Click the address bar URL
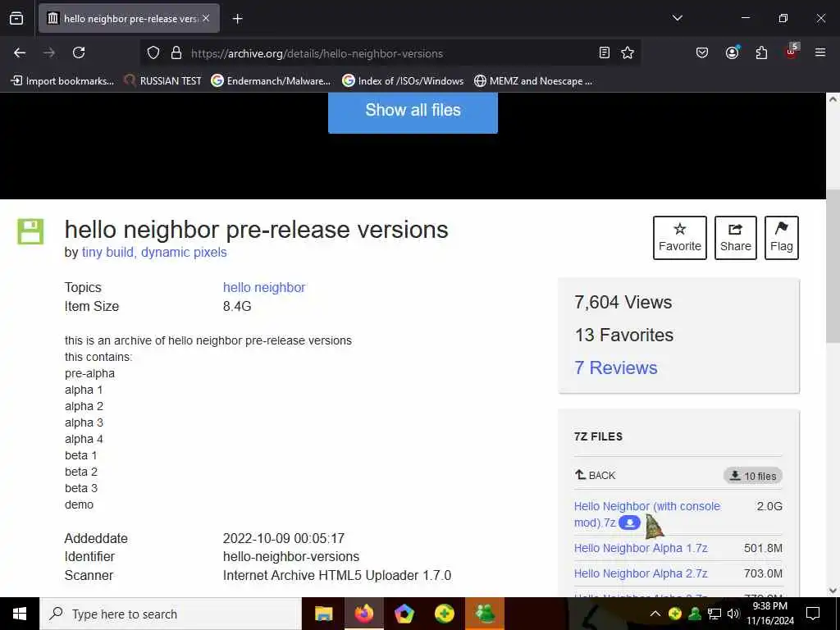Viewport: 840px width, 630px height. click(x=317, y=53)
